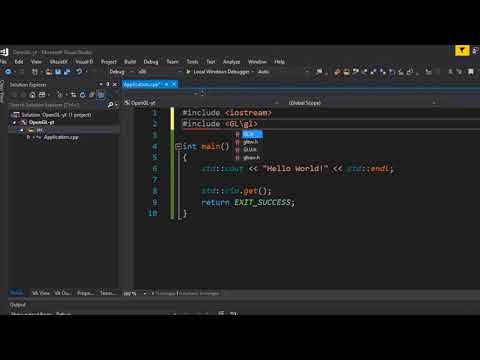Screen dimensions: 480x360
Task: Toggle auto-hide pin on Solution Explorer
Action: 108,84
